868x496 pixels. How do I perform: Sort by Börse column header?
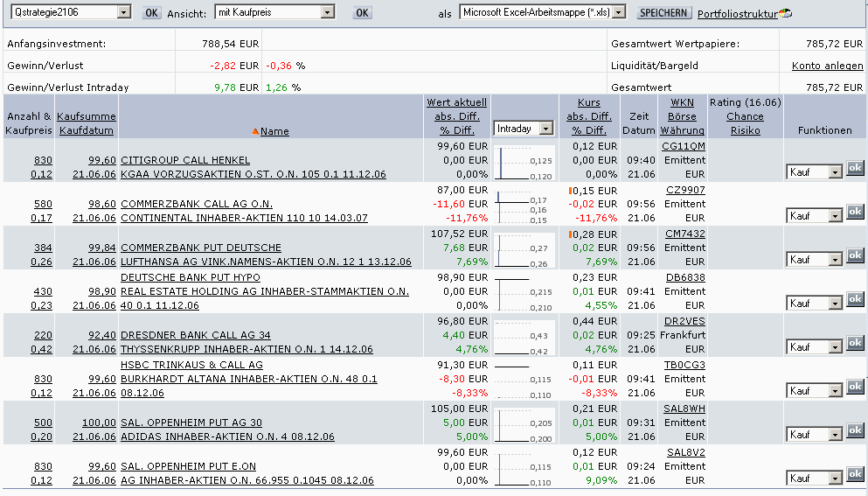click(682, 116)
